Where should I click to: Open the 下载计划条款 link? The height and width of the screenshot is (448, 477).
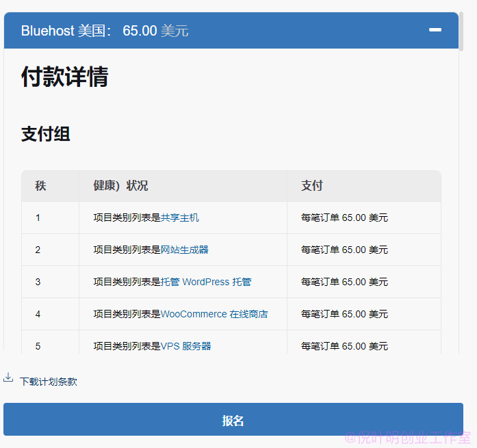[49, 382]
